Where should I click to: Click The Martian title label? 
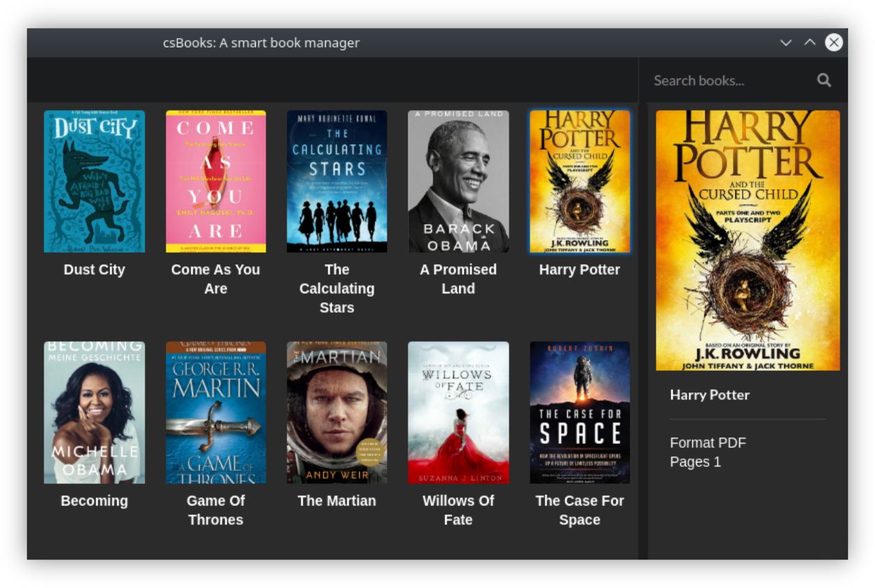[x=337, y=500]
